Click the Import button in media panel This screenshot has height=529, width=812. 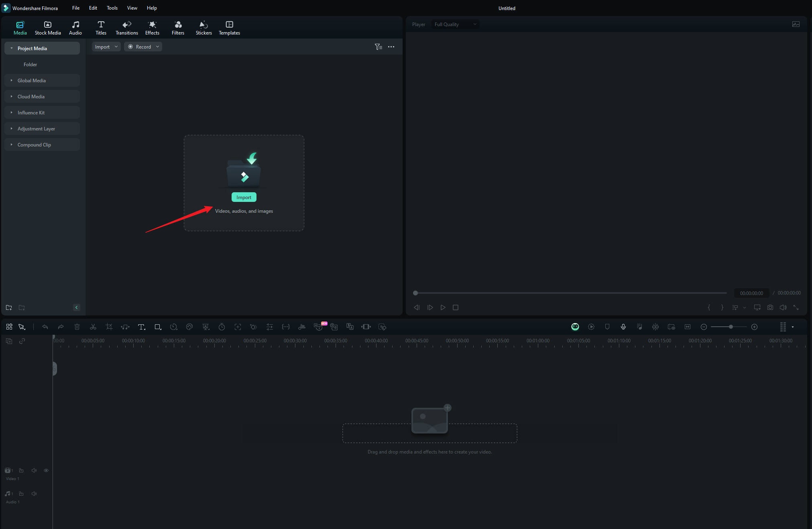[x=244, y=197]
